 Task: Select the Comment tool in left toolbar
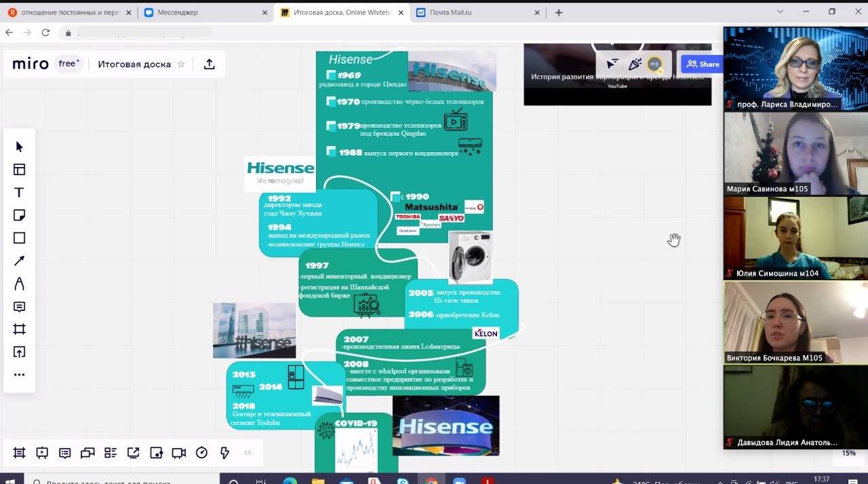coord(19,307)
